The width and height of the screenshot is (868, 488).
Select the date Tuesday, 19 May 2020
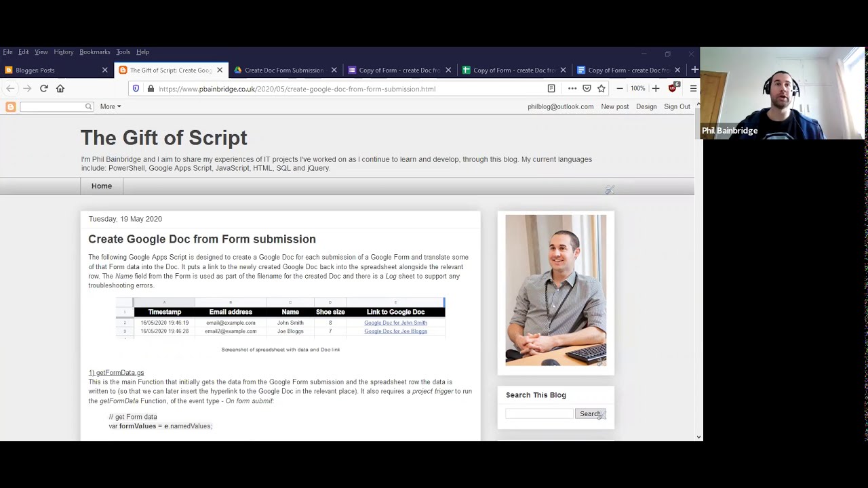point(125,219)
